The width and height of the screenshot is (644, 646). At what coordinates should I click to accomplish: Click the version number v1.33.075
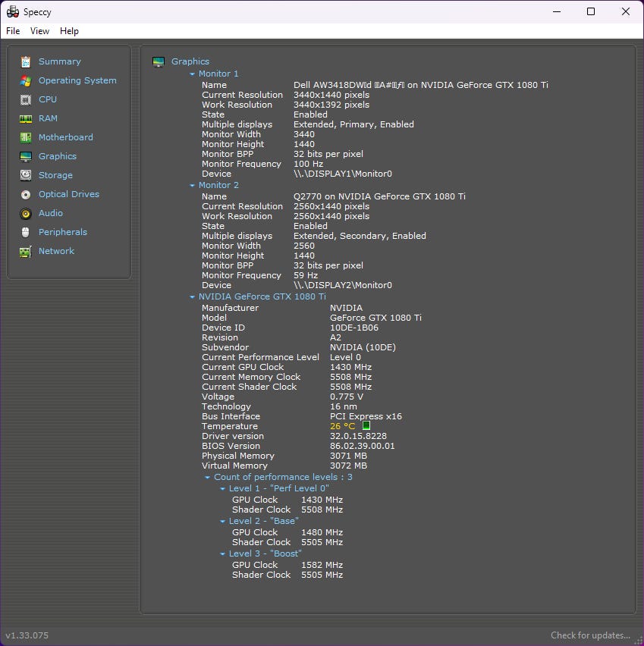tap(27, 635)
